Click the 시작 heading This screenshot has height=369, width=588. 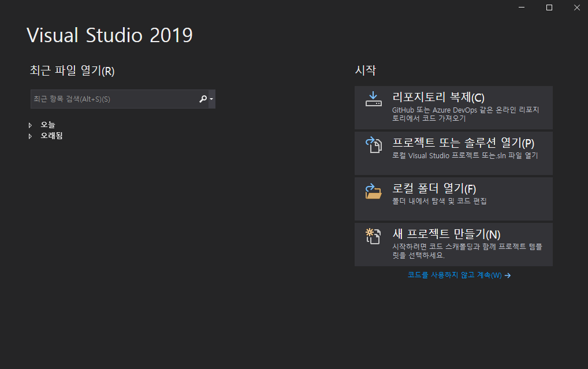coord(366,70)
